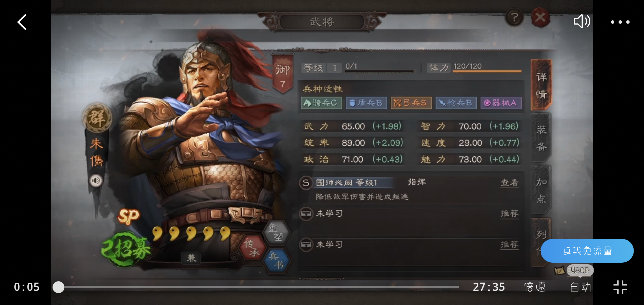The image size is (644, 305).
Task: Tap the back arrow icon
Action: (22, 22)
